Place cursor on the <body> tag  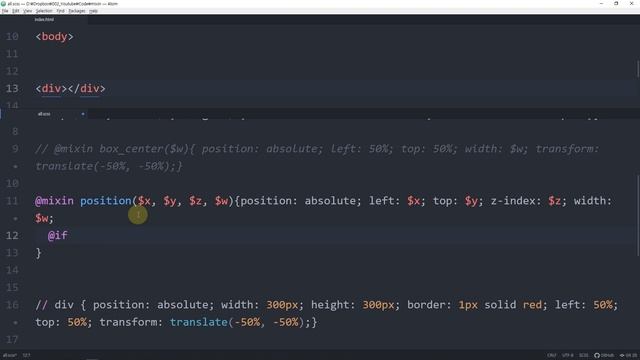[54, 37]
